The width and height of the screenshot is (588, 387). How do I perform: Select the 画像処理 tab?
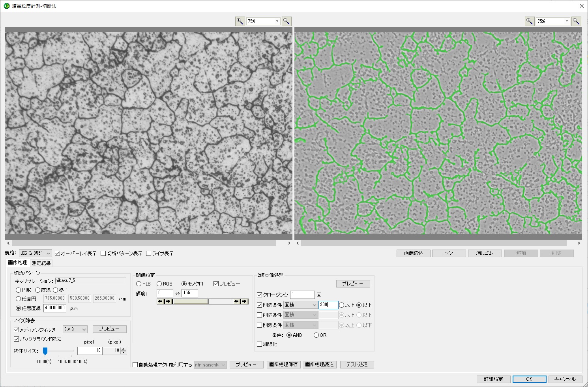click(17, 263)
